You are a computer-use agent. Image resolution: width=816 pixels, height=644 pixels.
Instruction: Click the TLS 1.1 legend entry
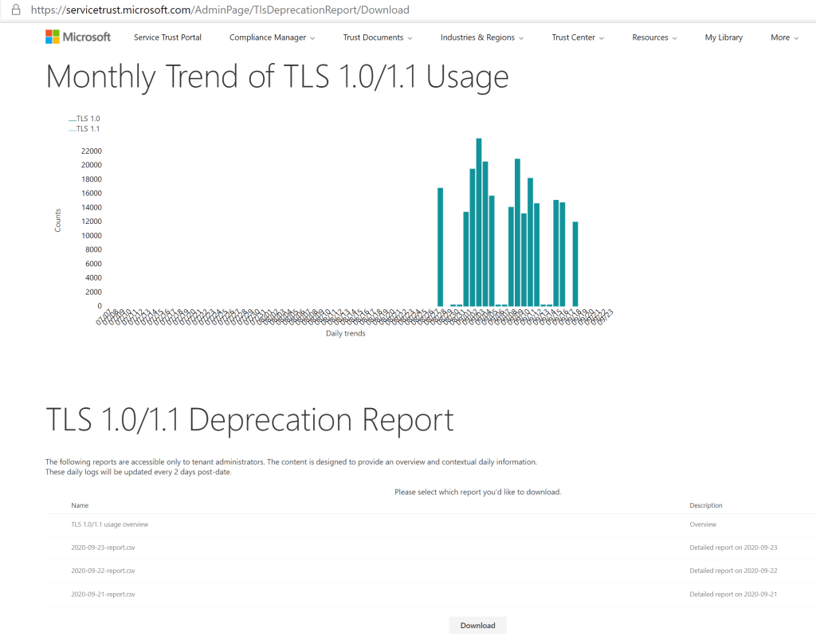(x=84, y=129)
